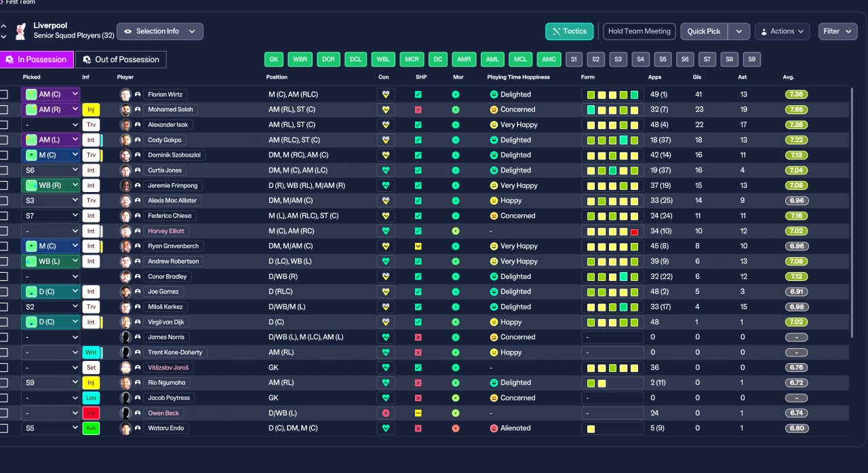Select the S1 substitute slot

pos(574,60)
